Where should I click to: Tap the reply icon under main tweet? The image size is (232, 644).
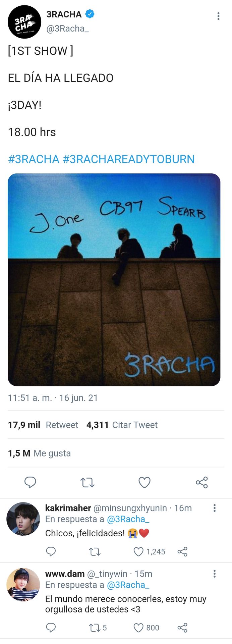(x=30, y=482)
